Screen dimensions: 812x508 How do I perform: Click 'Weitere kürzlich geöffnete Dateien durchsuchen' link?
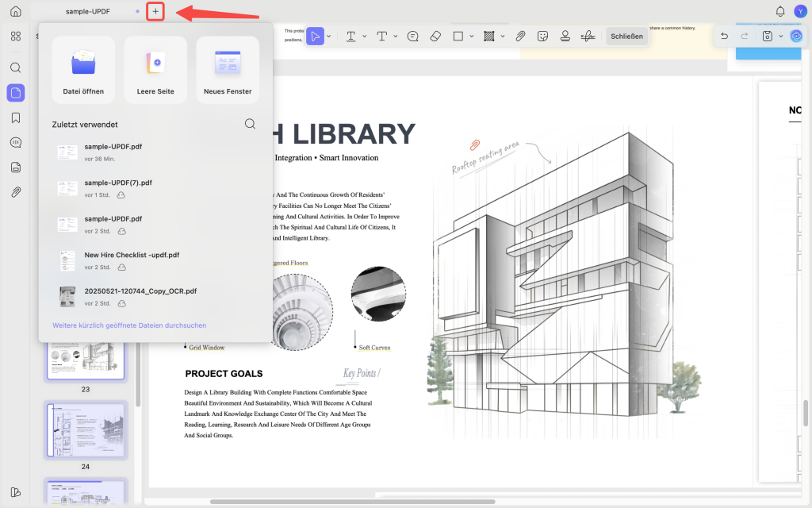click(x=129, y=325)
